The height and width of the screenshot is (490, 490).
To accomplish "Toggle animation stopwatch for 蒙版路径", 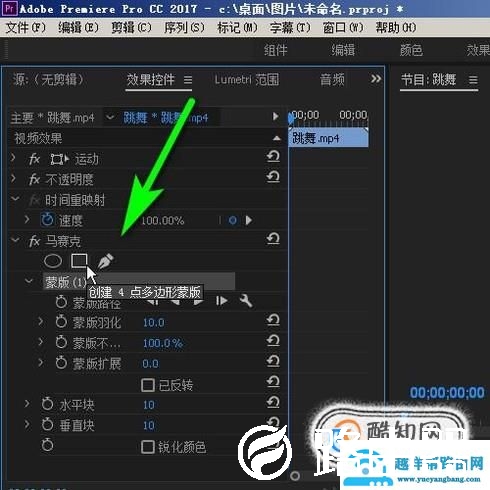I will tap(61, 302).
